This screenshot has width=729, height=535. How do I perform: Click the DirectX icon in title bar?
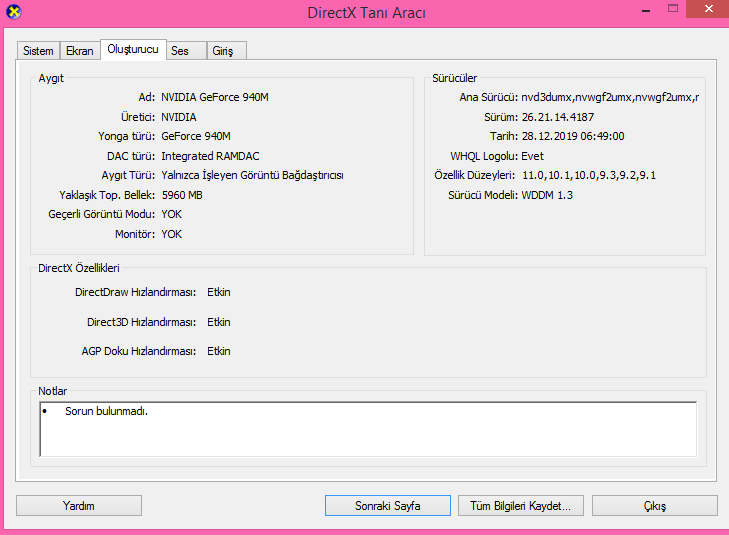point(14,12)
